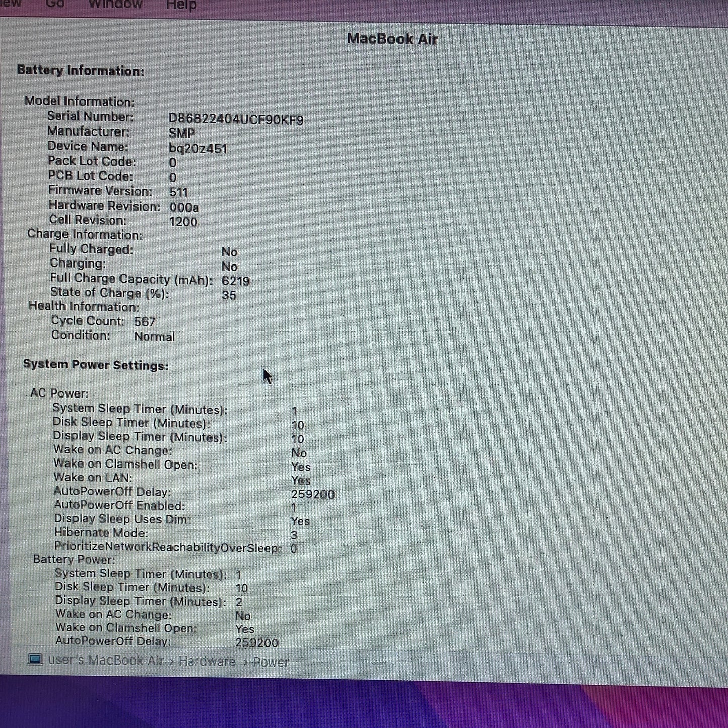Screen dimensions: 728x728
Task: Select battery condition value "Normal"
Action: pos(154,336)
